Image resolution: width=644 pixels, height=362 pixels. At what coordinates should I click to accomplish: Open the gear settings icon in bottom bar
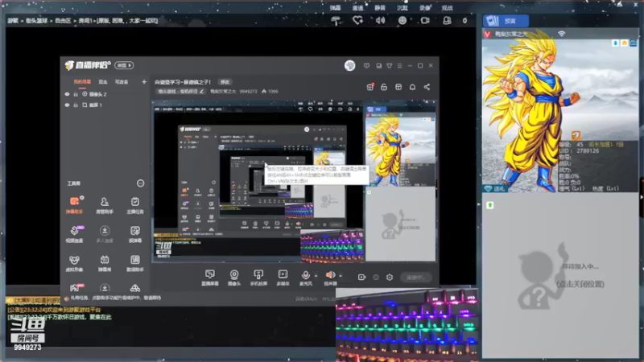click(x=390, y=278)
